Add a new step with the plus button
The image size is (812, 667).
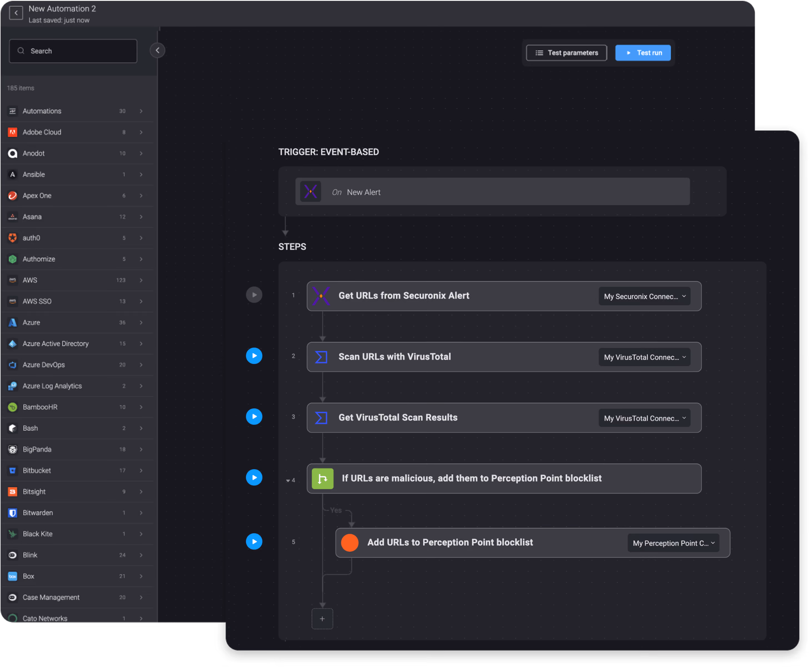point(323,619)
